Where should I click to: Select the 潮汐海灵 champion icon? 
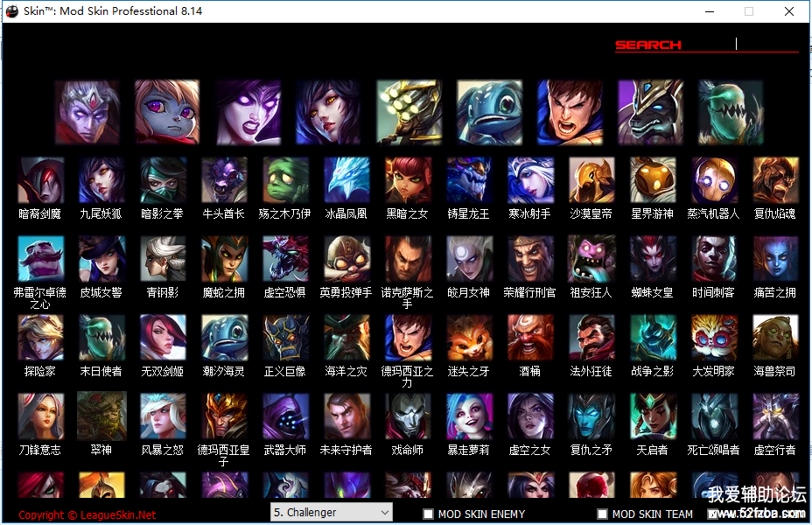point(224,338)
